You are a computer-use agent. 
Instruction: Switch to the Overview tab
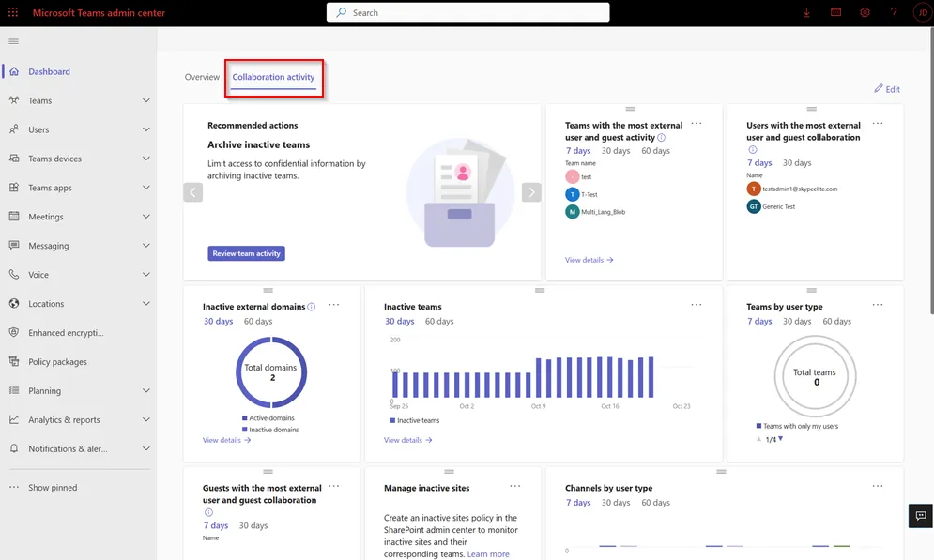(202, 76)
